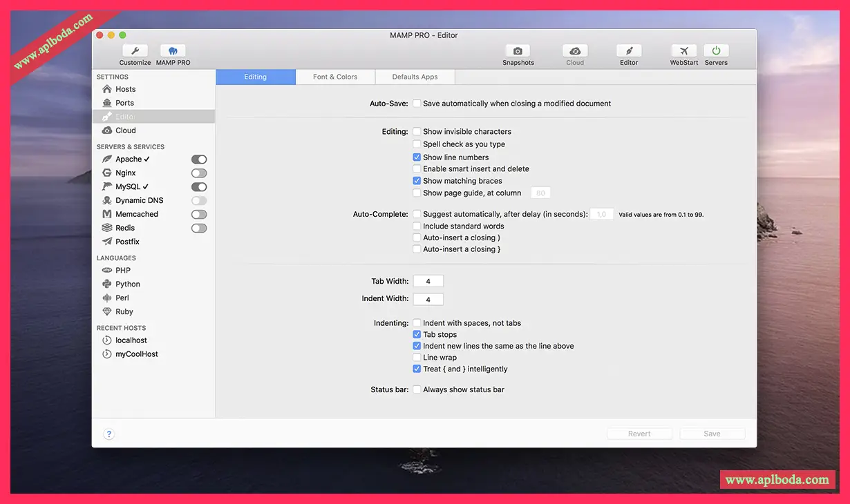
Task: Turn off the MySQL switch
Action: point(199,187)
